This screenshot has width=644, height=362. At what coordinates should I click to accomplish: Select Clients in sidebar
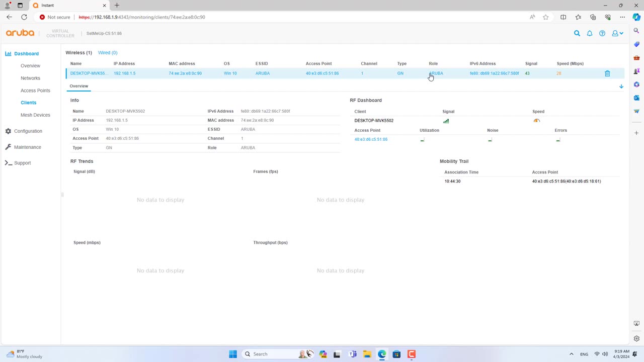click(x=28, y=103)
